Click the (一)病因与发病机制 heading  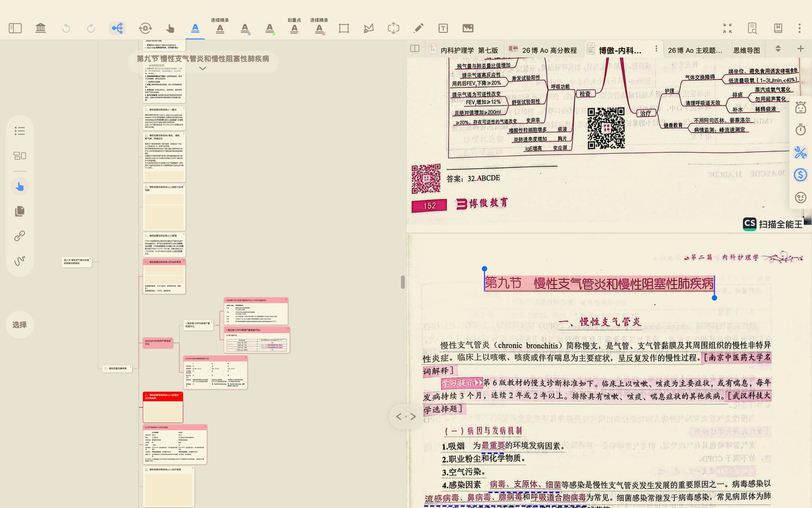483,431
